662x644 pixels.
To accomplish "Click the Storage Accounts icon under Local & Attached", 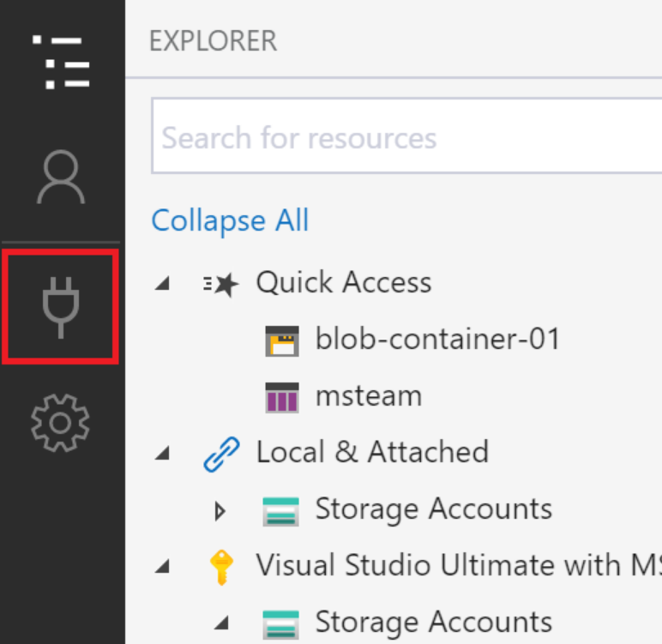I will point(280,511).
